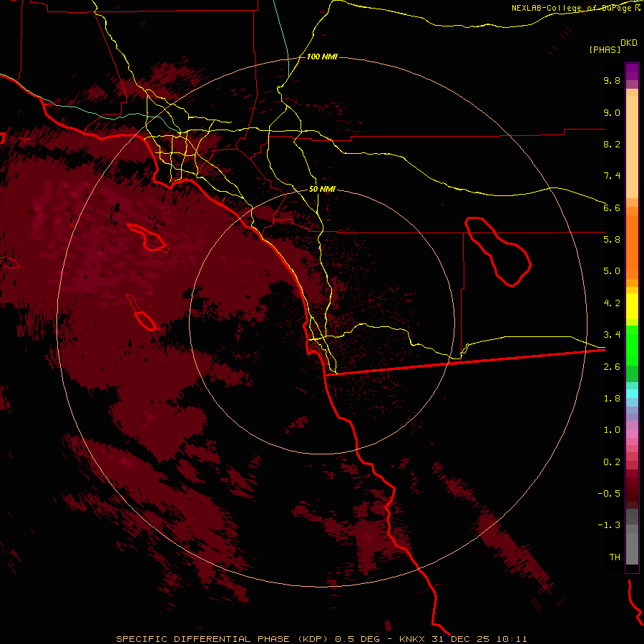Click the 100 NMI range ring label
The image size is (644, 644).
pyautogui.click(x=322, y=57)
